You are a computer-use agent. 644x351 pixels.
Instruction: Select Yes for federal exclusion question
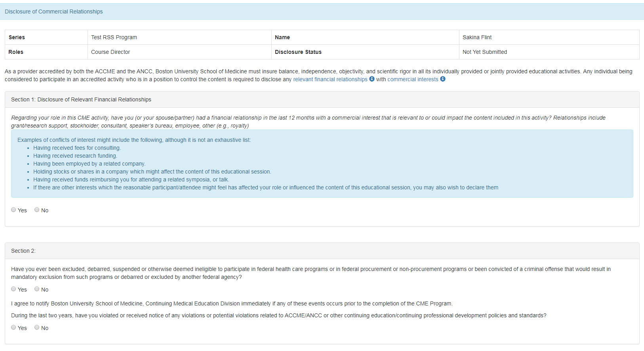[13, 289]
